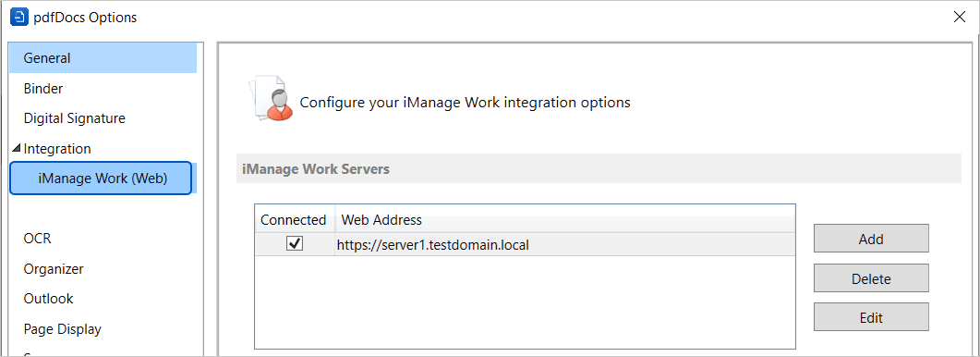This screenshot has height=357, width=980.
Task: Go to Organizer options
Action: pos(54,269)
